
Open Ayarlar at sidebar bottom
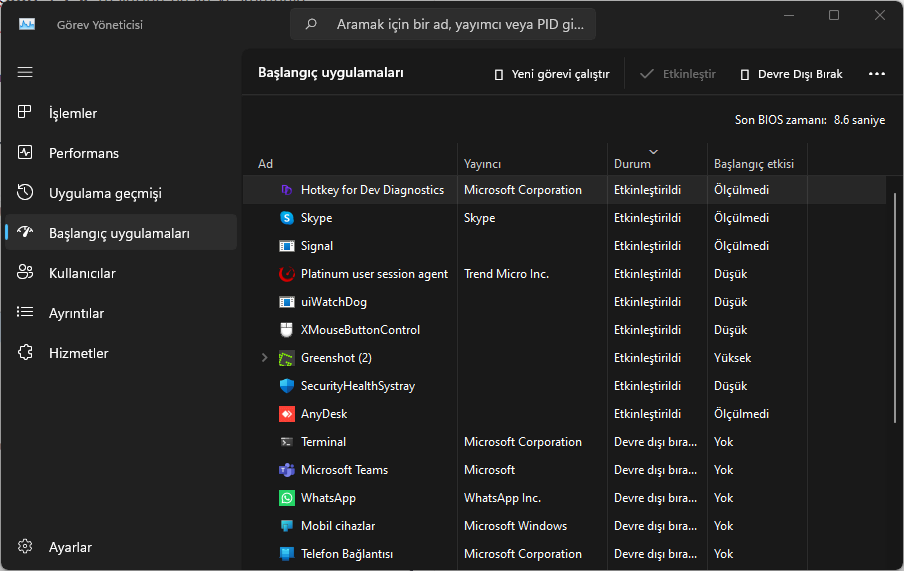pyautogui.click(x=70, y=547)
